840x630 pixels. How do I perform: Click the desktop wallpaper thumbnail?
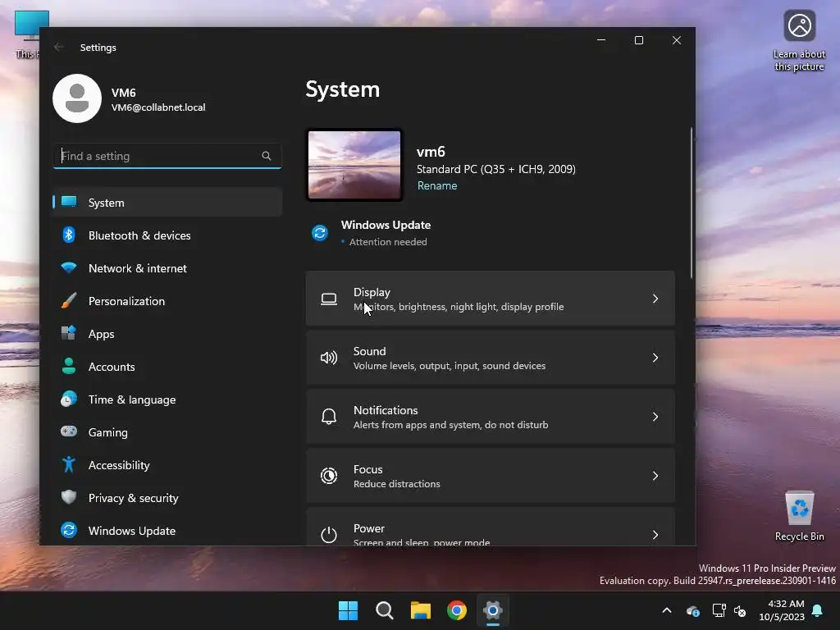click(354, 165)
